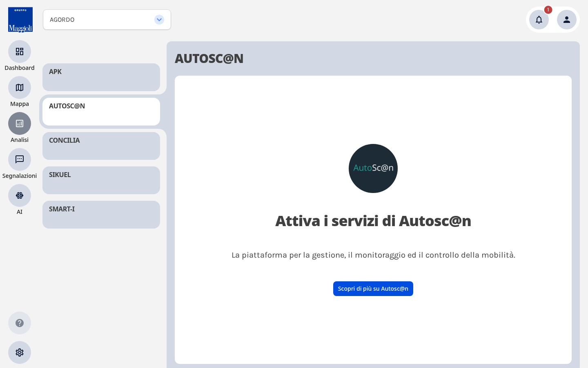Click the AUTOSC@N page heading

209,58
